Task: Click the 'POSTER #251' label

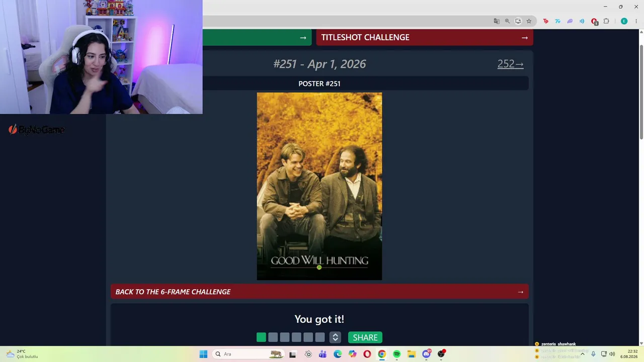Action: coord(319,83)
